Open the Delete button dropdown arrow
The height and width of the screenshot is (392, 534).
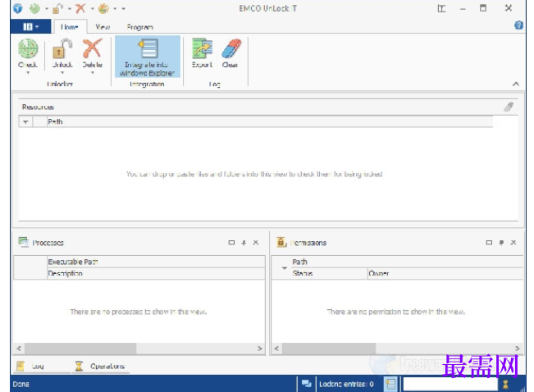tap(93, 72)
